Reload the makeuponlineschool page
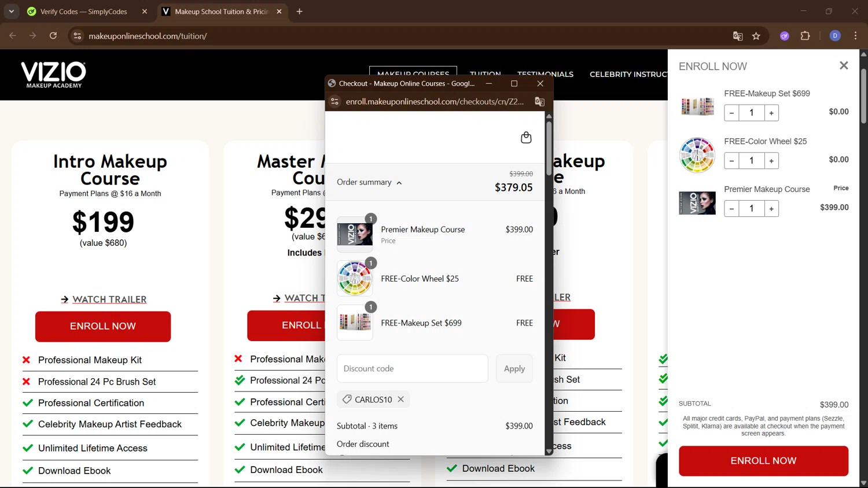This screenshot has width=868, height=488. coord(53,36)
